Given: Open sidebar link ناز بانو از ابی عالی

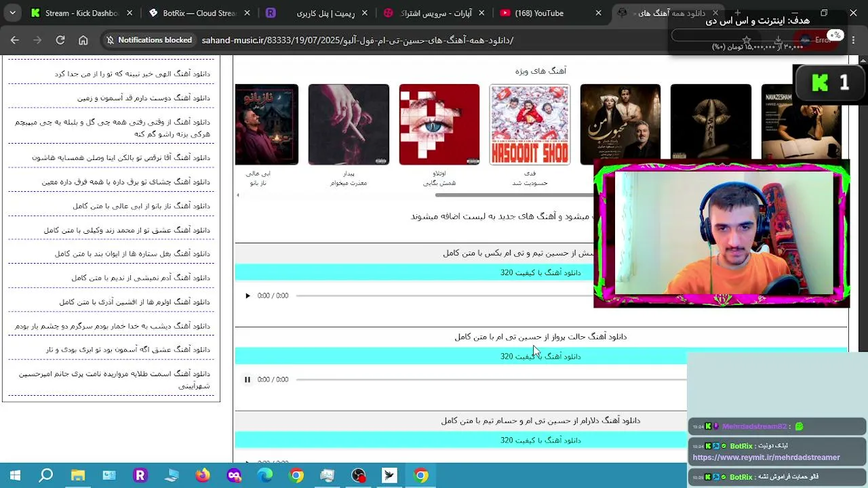Looking at the screenshot, I should pos(142,206).
